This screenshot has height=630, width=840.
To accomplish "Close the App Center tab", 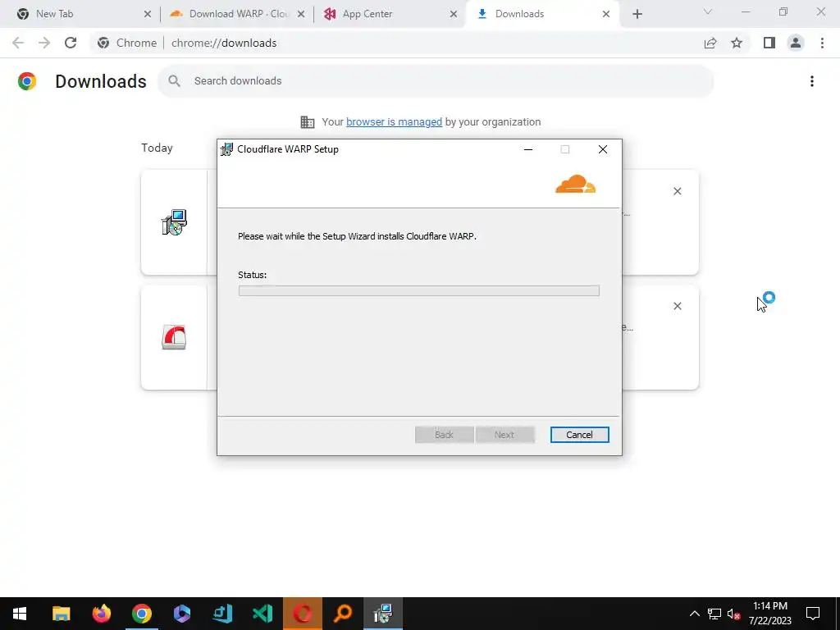I will pyautogui.click(x=454, y=15).
